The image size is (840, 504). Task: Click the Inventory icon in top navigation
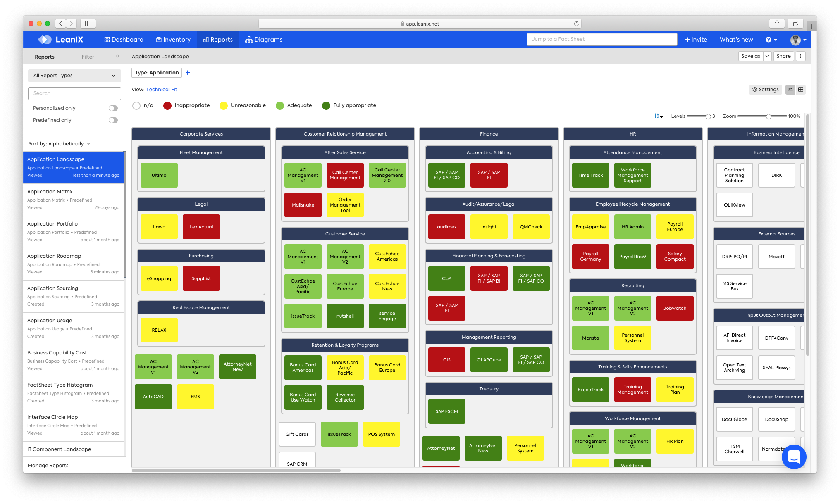point(173,40)
